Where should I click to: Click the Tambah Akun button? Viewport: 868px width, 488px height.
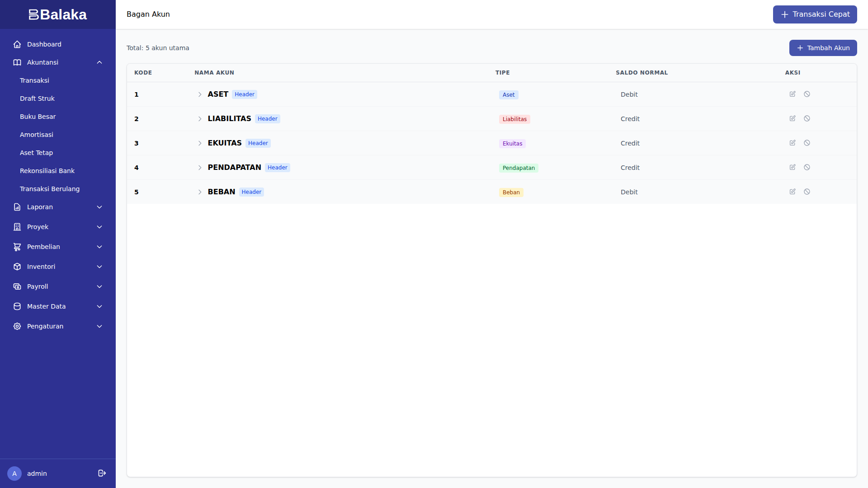[x=823, y=48]
